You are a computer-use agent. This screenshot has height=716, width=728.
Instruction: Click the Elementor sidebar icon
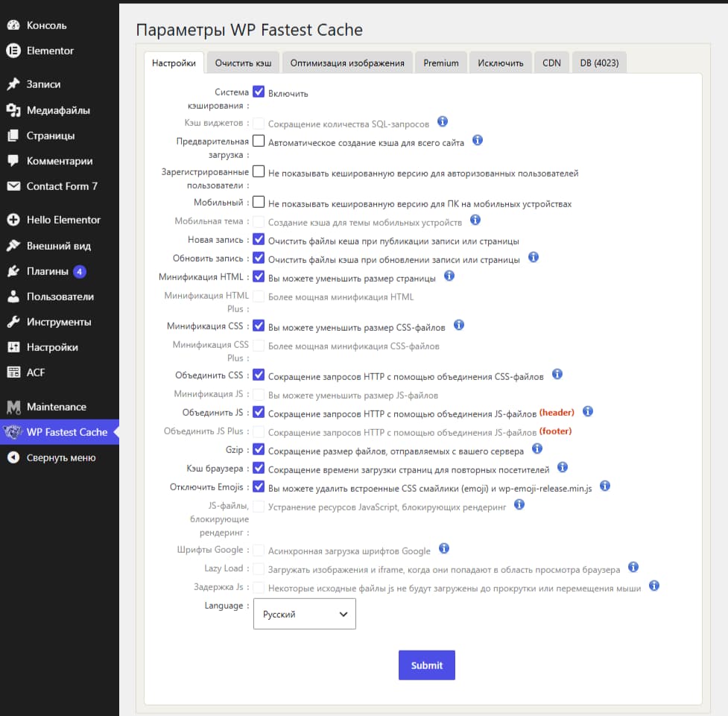point(13,51)
